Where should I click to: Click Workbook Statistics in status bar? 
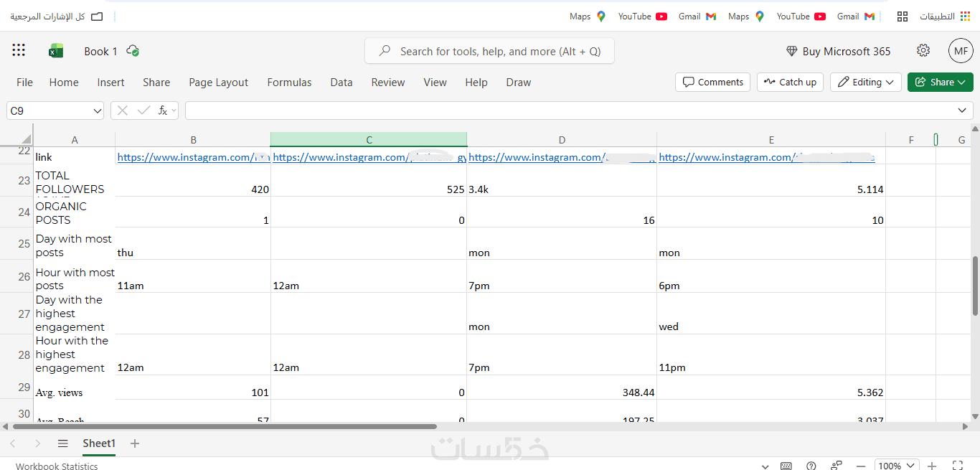click(x=57, y=466)
